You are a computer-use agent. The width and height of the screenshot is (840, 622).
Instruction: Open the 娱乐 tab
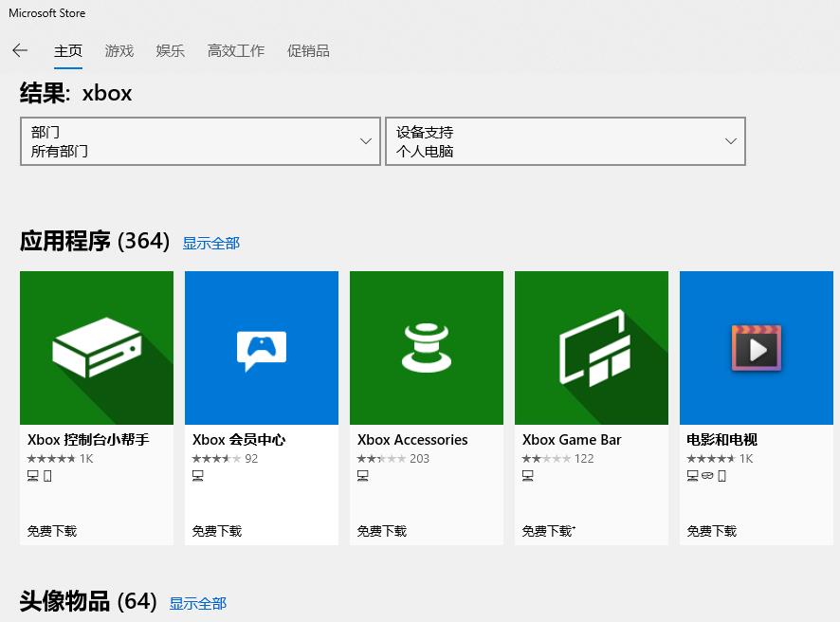pos(170,51)
